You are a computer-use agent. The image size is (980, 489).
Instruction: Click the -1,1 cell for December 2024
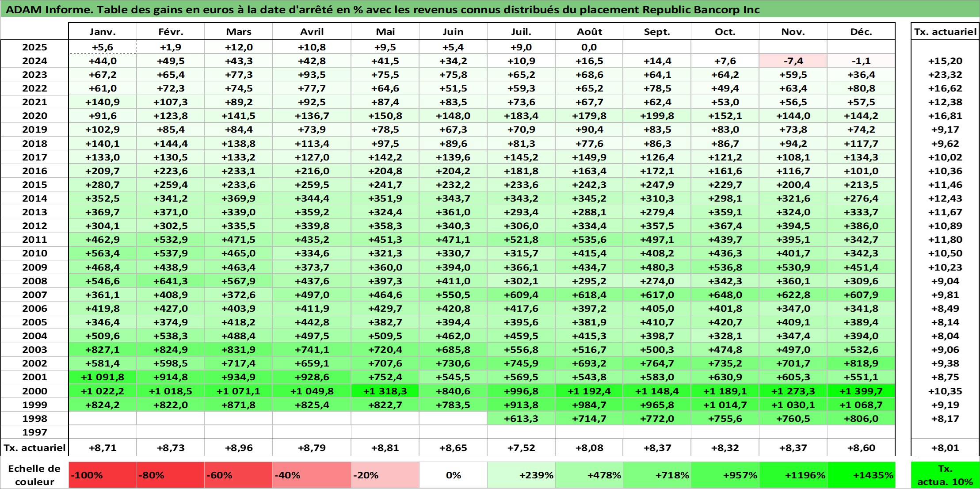pyautogui.click(x=861, y=61)
